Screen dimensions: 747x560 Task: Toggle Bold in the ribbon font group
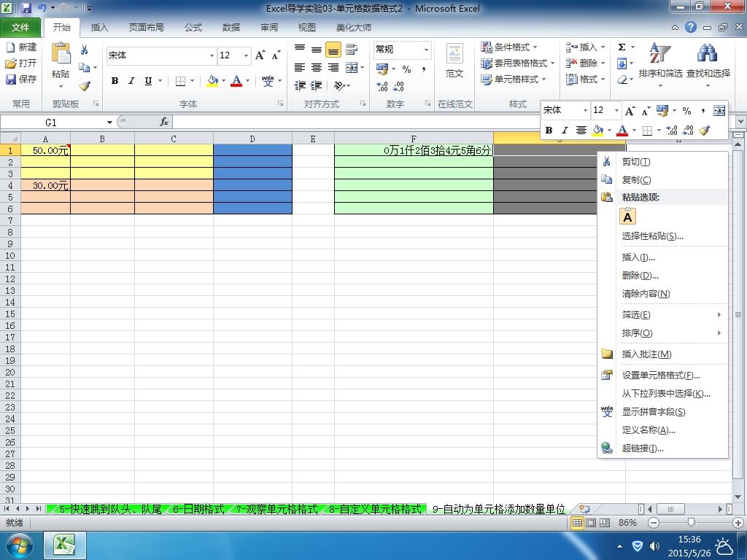pyautogui.click(x=115, y=80)
